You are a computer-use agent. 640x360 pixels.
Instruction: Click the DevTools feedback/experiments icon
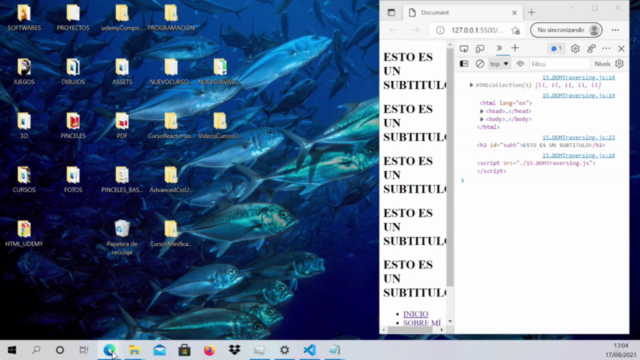click(x=591, y=49)
